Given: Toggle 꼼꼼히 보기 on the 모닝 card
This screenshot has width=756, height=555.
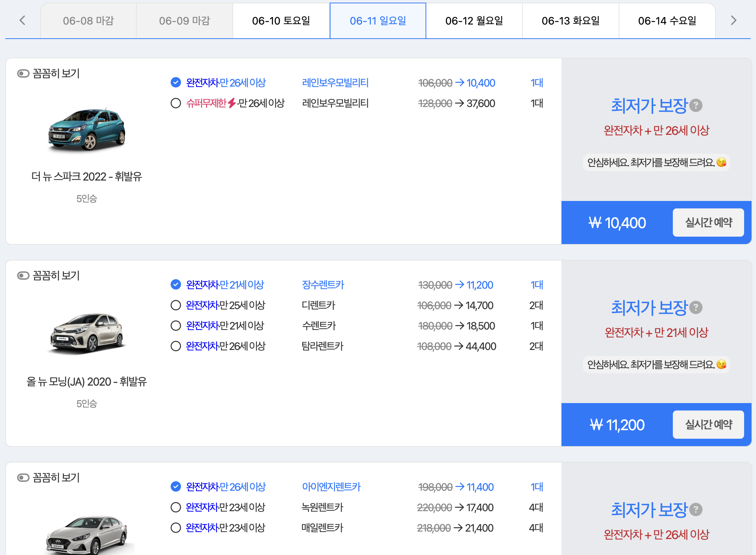Looking at the screenshot, I should (23, 276).
